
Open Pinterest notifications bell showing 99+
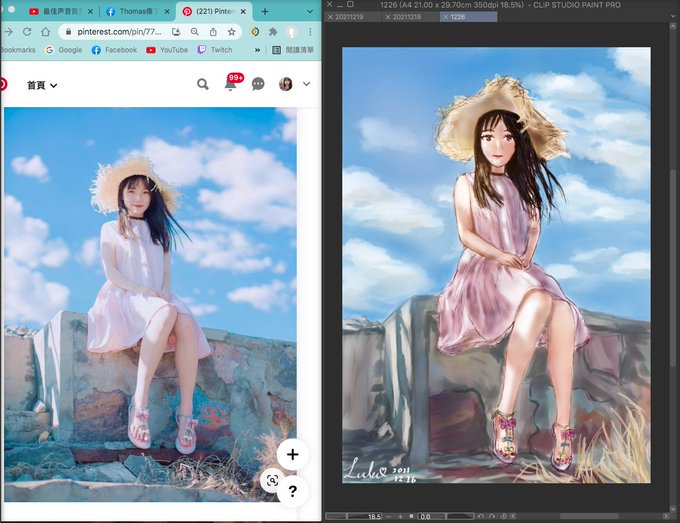pos(231,83)
